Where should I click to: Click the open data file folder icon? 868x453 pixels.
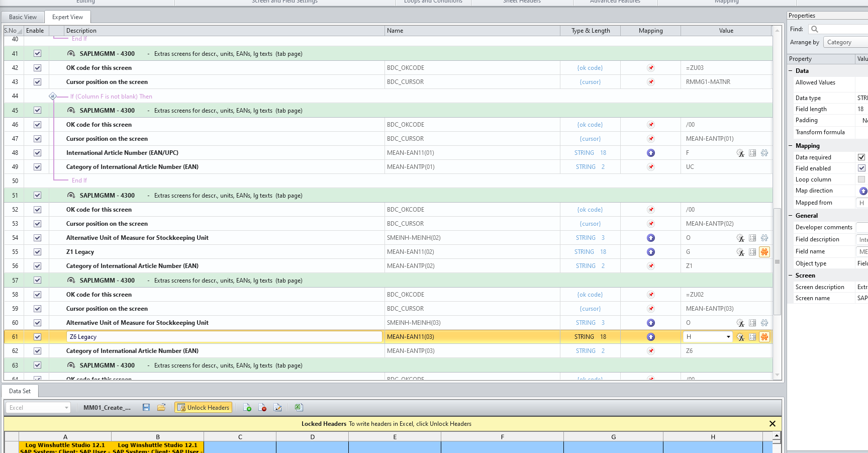(x=161, y=407)
